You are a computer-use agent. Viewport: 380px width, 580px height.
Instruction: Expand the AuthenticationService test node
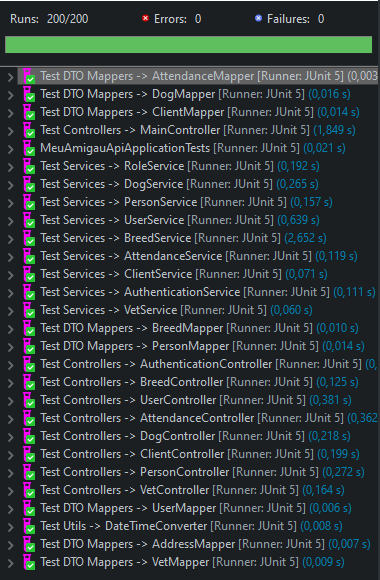tap(11, 293)
